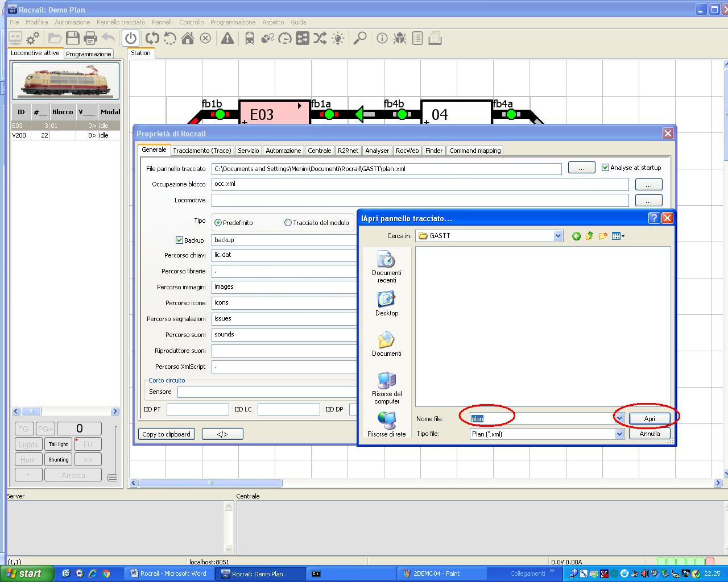The height and width of the screenshot is (582, 728).
Task: Open the locomotive train toolbar icon
Action: [250, 38]
